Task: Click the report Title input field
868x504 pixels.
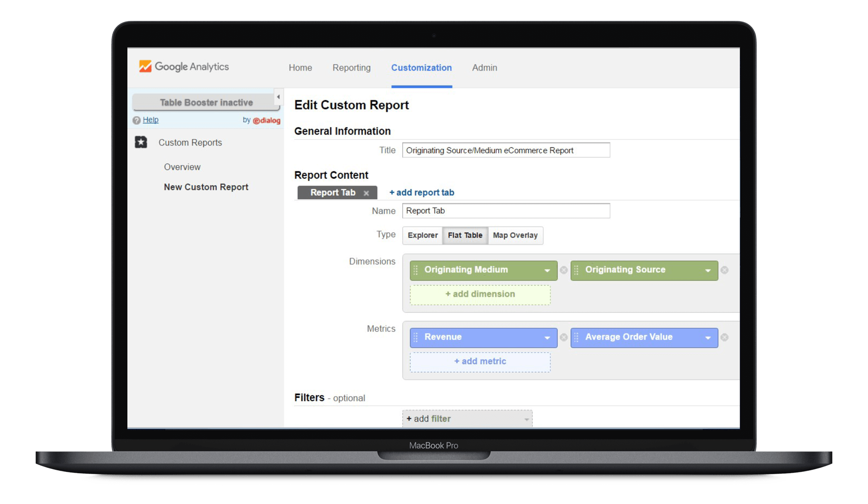Action: pos(506,150)
